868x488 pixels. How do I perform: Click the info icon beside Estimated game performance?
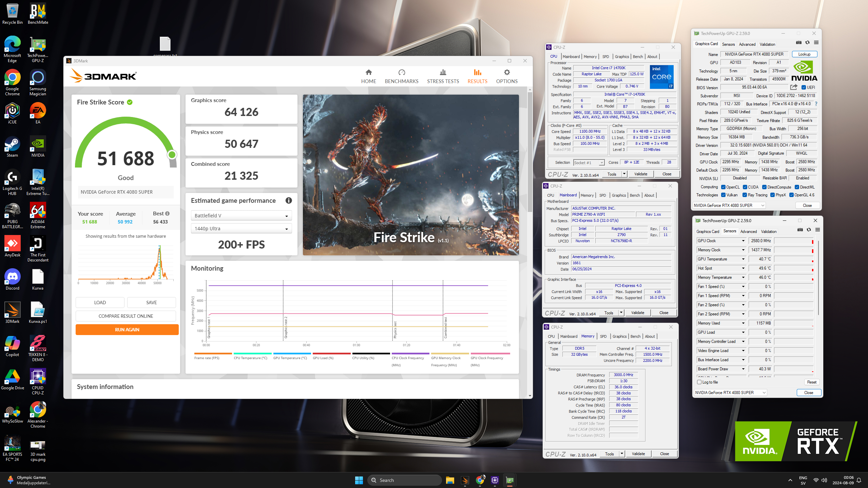pyautogui.click(x=289, y=200)
